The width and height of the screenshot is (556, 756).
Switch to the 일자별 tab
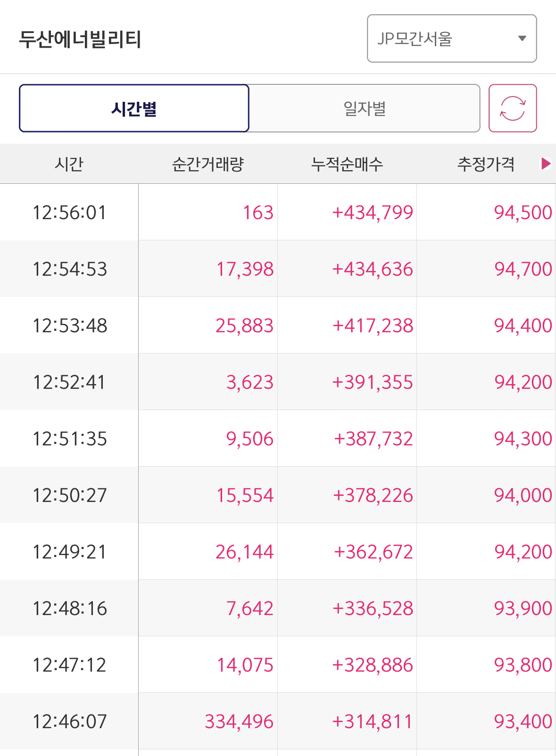364,108
